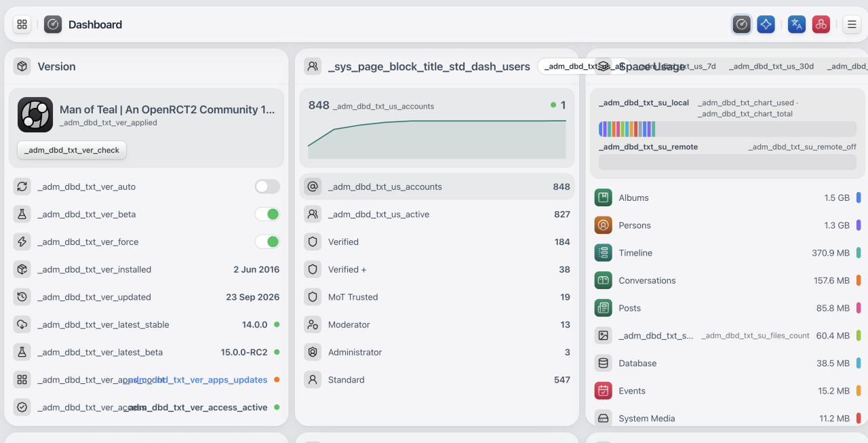This screenshot has width=868, height=443.
Task: Disable the _adm_dbd_txt_ver_force toggle
Action: pyautogui.click(x=267, y=242)
